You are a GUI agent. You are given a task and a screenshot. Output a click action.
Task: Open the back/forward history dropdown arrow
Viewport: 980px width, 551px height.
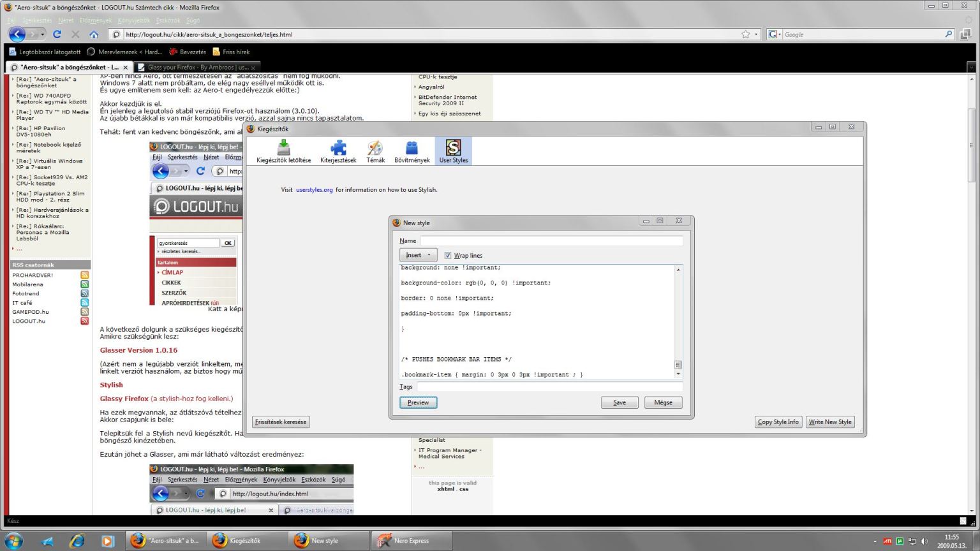pos(43,34)
